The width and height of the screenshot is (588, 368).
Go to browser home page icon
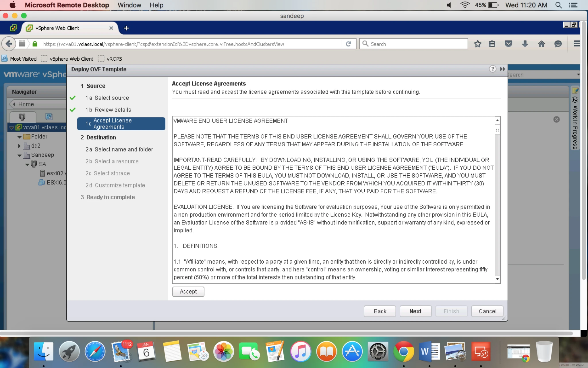point(541,44)
